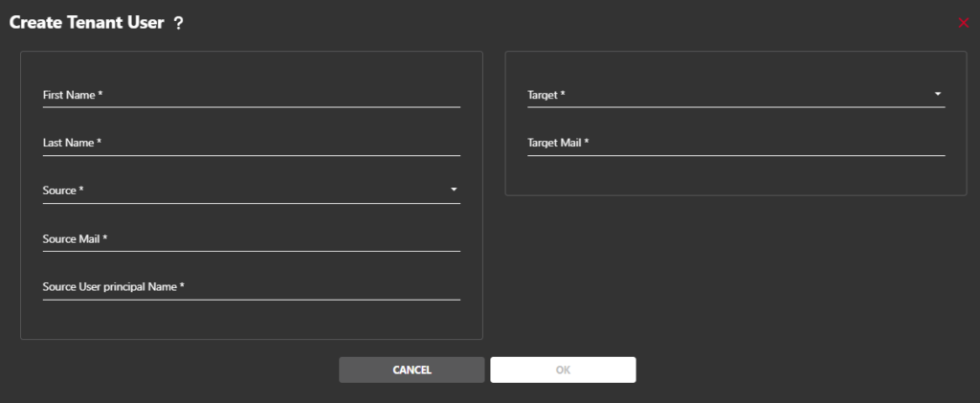Image resolution: width=980 pixels, height=403 pixels.
Task: Focus the Target Mail field
Action: [736, 144]
